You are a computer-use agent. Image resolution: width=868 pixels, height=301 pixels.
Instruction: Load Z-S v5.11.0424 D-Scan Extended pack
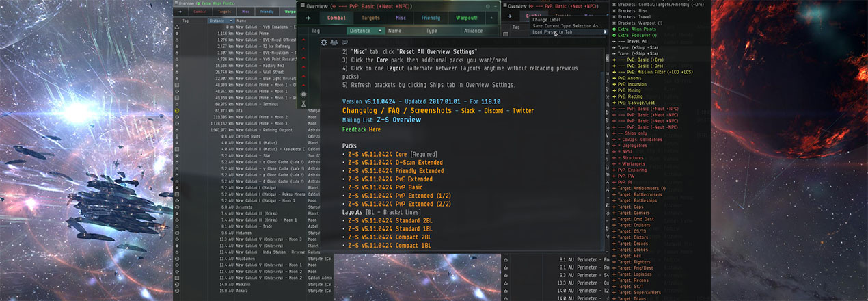coord(395,163)
